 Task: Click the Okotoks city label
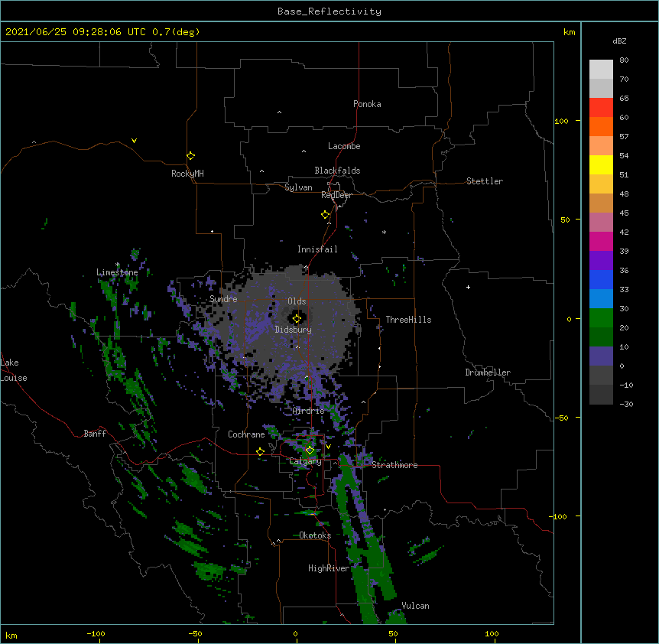315,535
